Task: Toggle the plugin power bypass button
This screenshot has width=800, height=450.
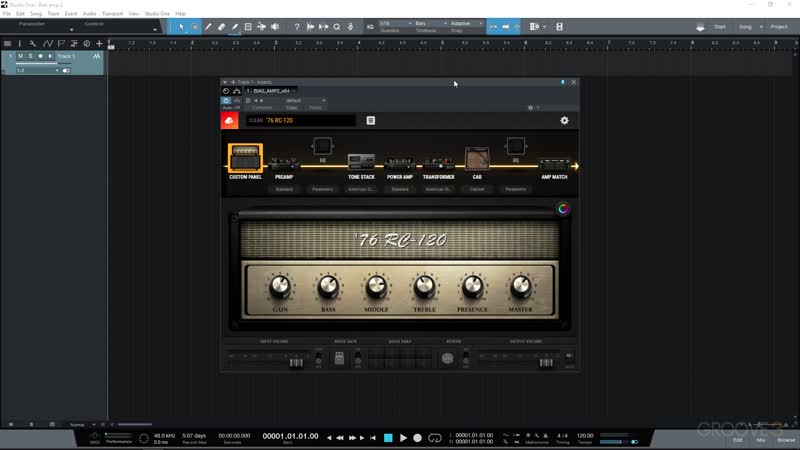Action: [226, 101]
